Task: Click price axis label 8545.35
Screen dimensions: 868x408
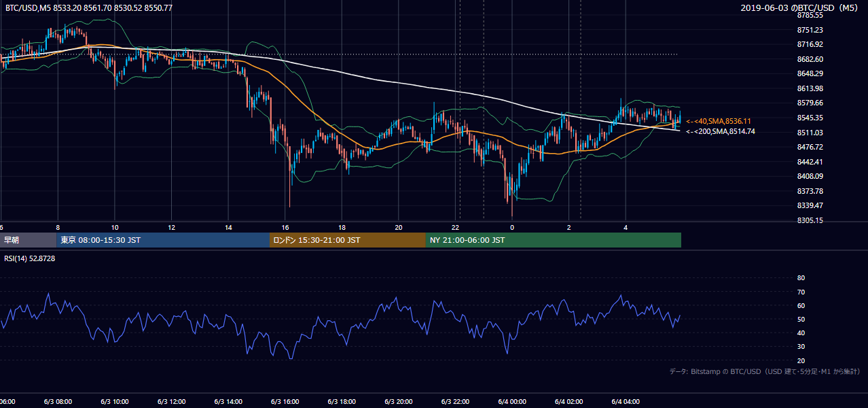Action: (810, 118)
